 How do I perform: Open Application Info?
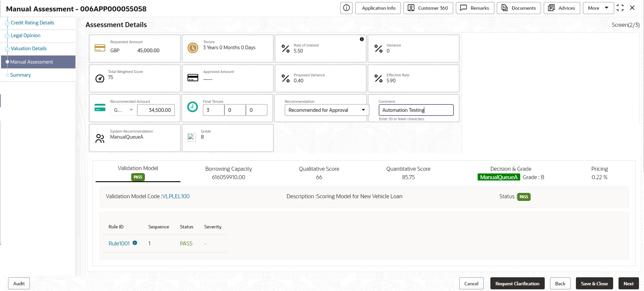[x=378, y=8]
